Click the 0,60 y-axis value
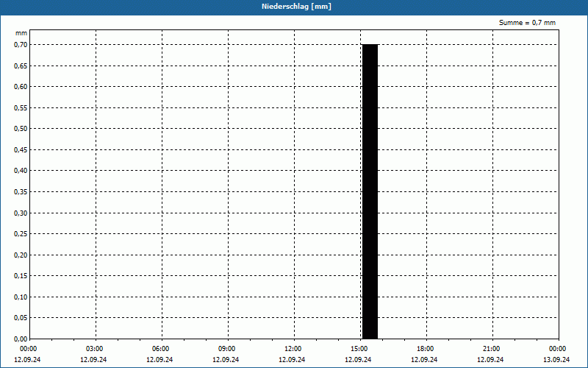 21,87
